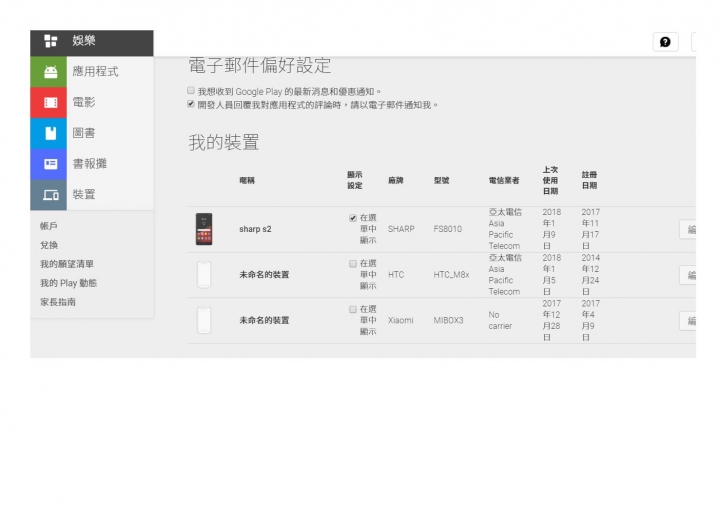The width and height of the screenshot is (720, 509).
Task: Select the 娛樂 header label
Action: click(x=84, y=41)
